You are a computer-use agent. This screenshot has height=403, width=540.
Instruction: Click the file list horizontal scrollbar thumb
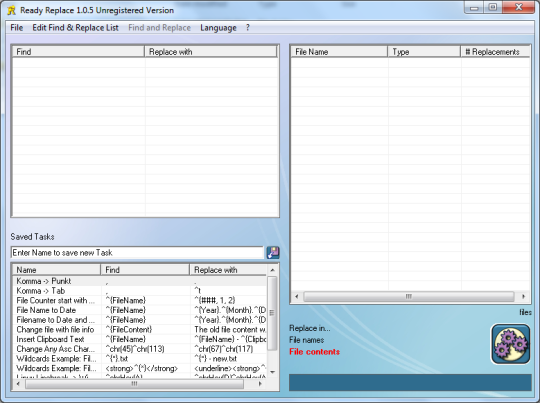(408, 297)
